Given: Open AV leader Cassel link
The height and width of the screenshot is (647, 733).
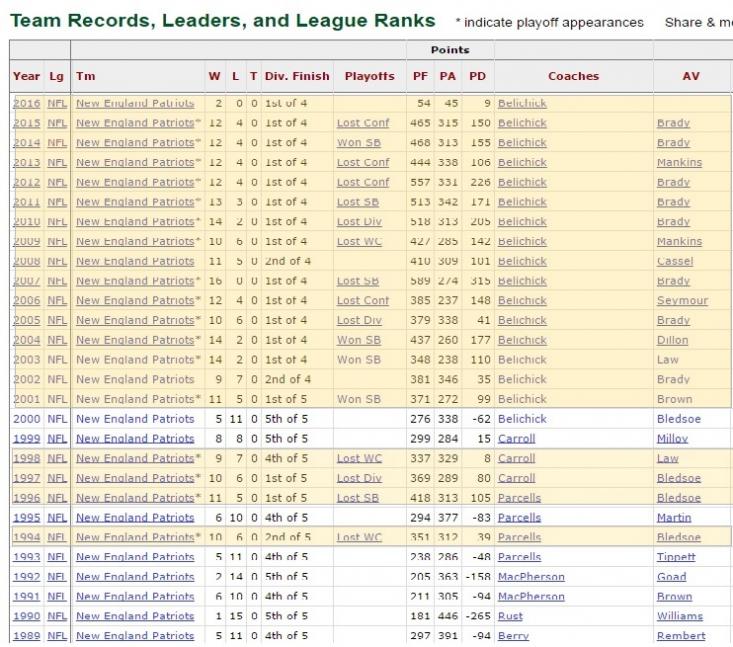Looking at the screenshot, I should click(675, 261).
